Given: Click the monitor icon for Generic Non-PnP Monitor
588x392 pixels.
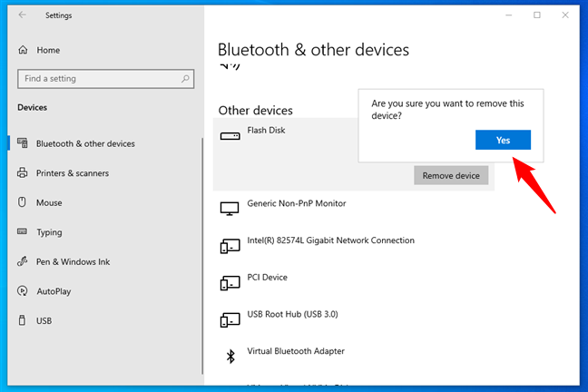Looking at the screenshot, I should coord(230,209).
